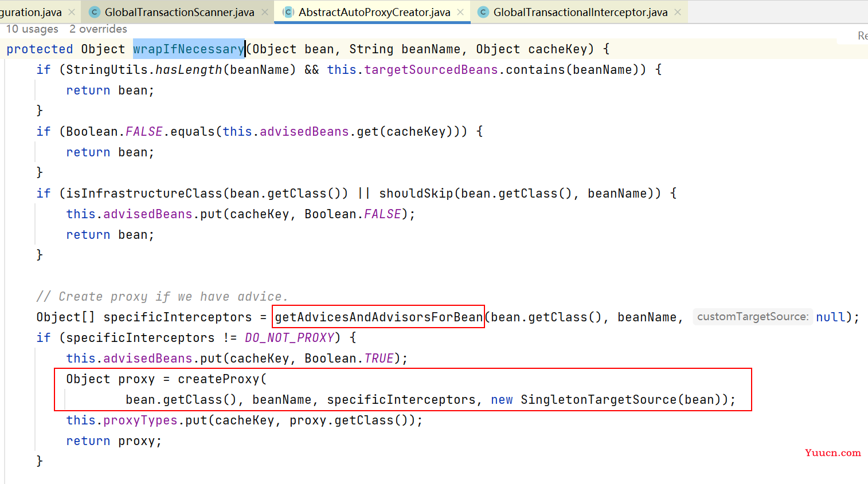
Task: Click Boolean.FALSE in the equals check
Action: pos(115,132)
